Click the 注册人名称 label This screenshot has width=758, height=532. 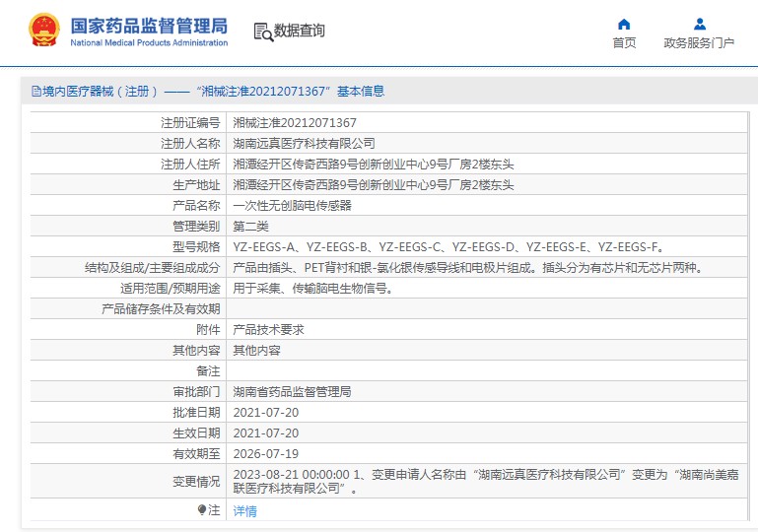(x=190, y=144)
